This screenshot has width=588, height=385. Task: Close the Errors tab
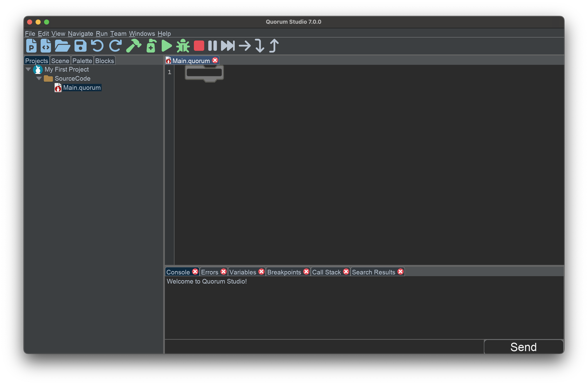pos(223,271)
